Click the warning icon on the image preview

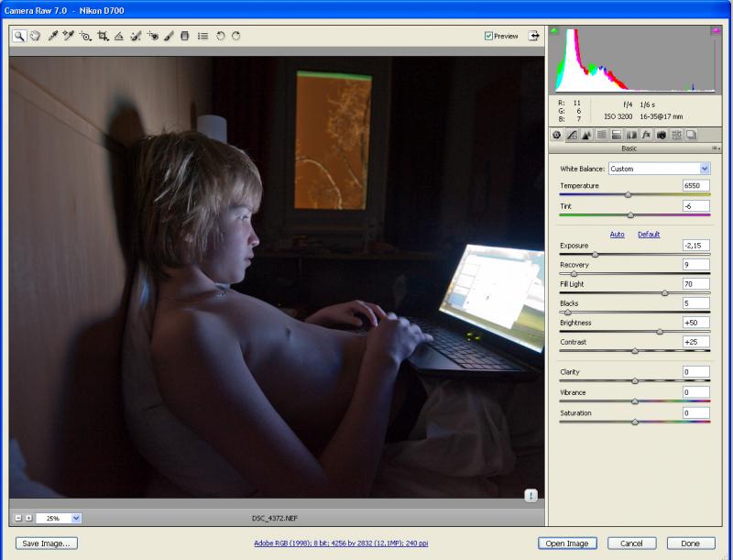pos(531,496)
